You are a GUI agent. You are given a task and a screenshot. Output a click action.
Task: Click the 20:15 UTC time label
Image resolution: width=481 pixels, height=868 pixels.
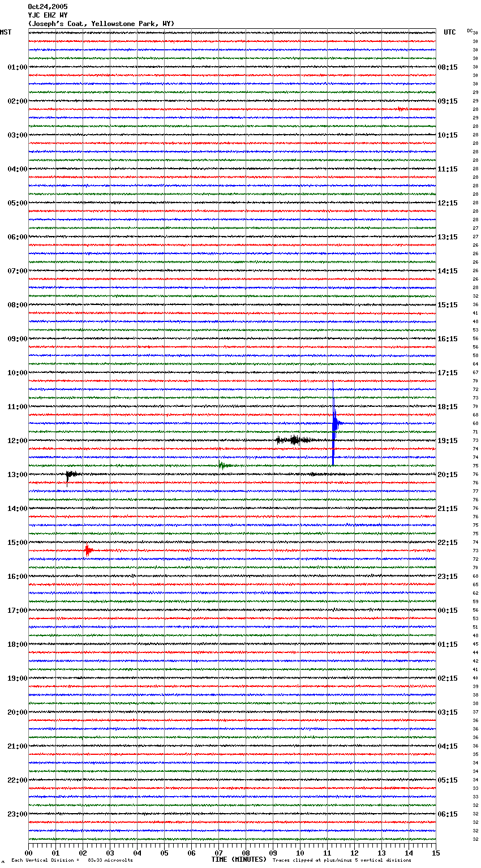tap(448, 475)
